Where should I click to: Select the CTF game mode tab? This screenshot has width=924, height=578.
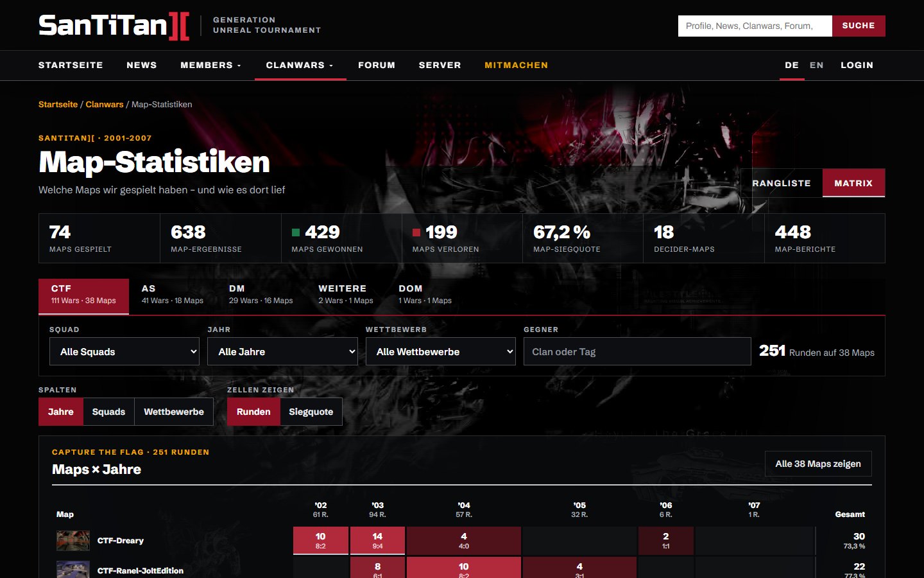(x=83, y=296)
